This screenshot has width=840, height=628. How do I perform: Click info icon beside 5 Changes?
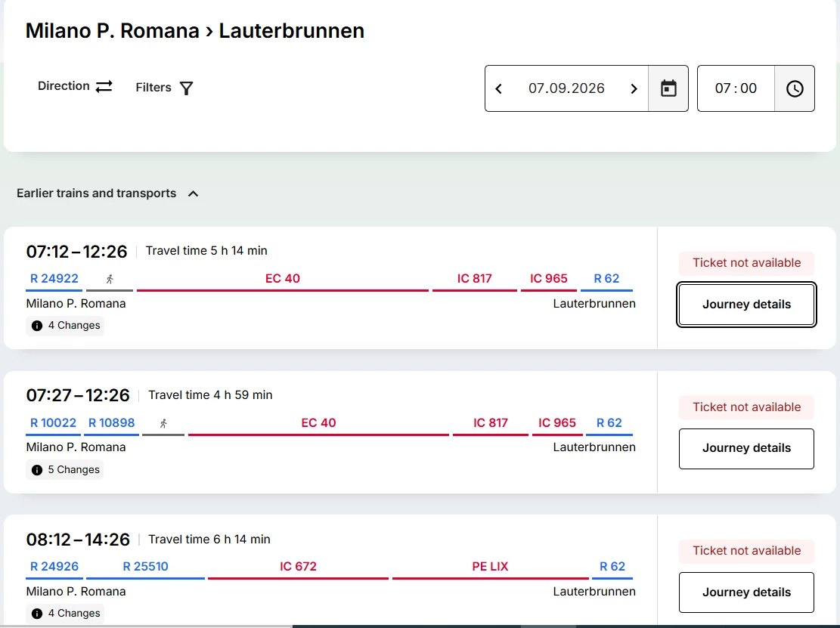click(37, 470)
